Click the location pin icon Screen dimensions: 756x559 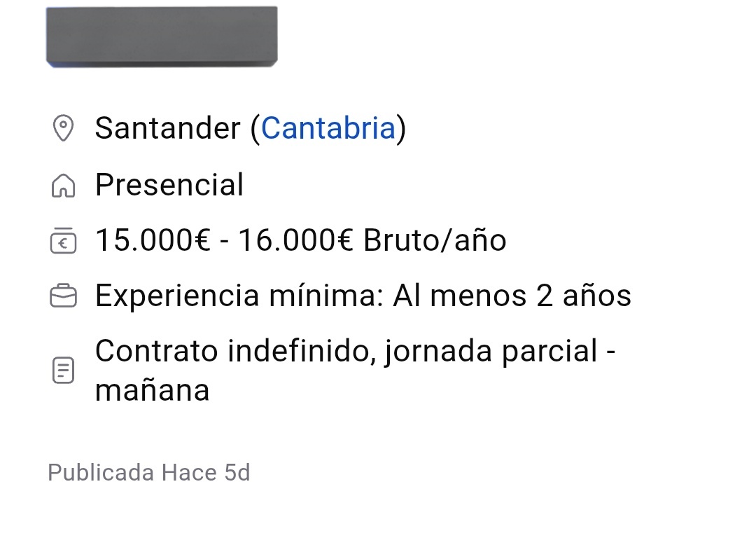63,127
